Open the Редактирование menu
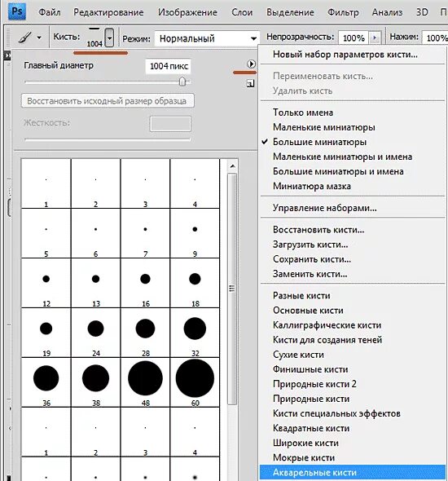Image resolution: width=448 pixels, height=481 pixels. click(x=108, y=12)
